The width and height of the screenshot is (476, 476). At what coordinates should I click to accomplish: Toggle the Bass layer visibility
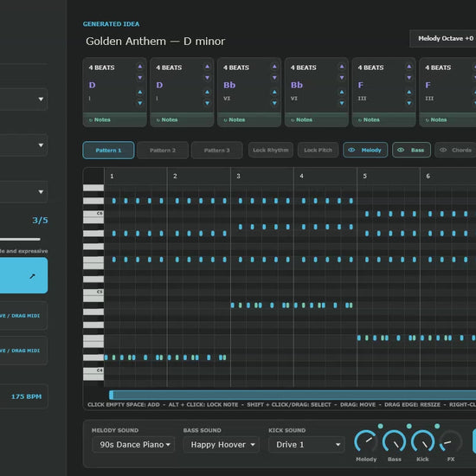[411, 150]
